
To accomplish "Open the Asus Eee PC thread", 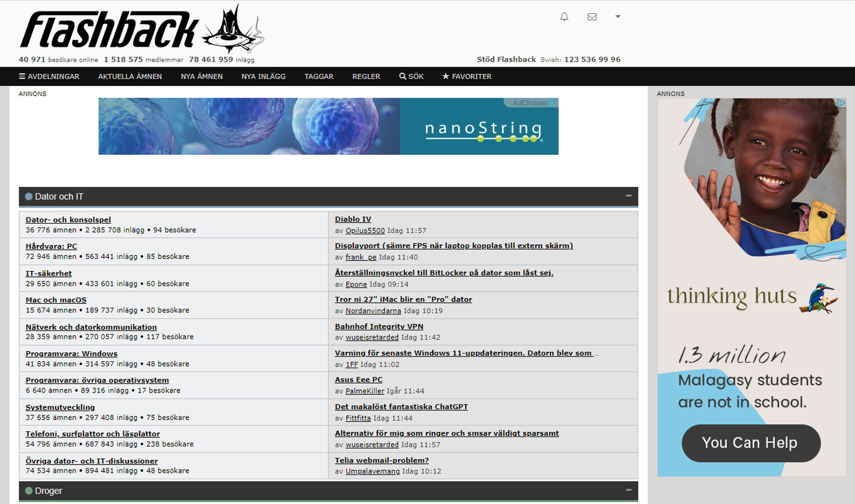I will pyautogui.click(x=359, y=380).
